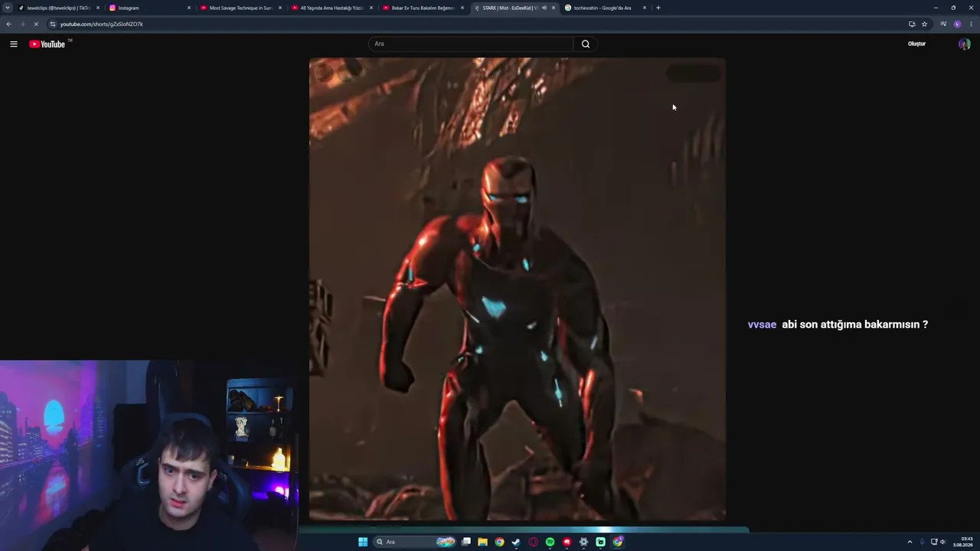Open the green app icon on taskbar
The image size is (980, 551).
(600, 542)
